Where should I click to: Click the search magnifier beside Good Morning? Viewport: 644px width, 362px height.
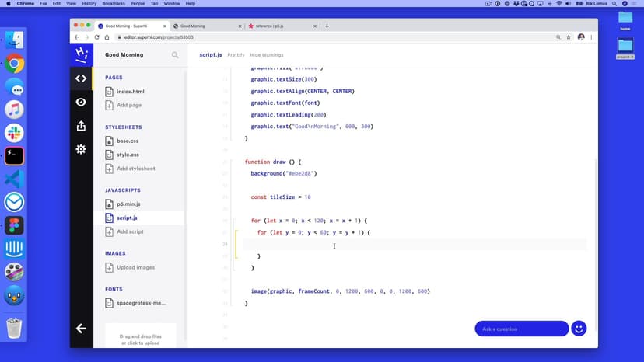[175, 55]
